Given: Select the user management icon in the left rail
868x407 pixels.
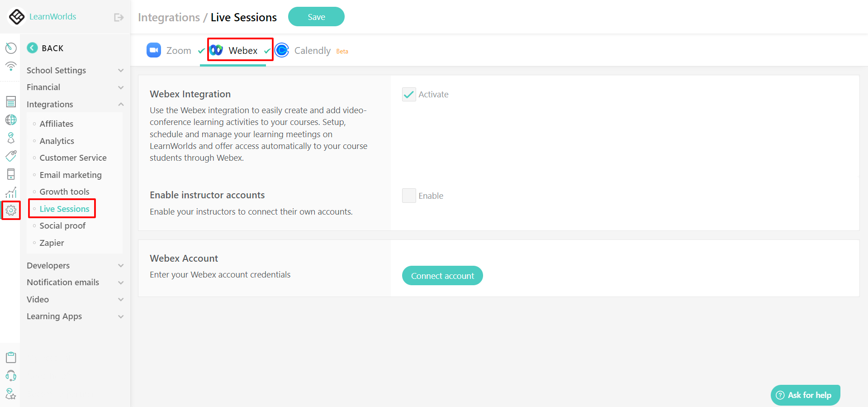Looking at the screenshot, I should (x=11, y=138).
